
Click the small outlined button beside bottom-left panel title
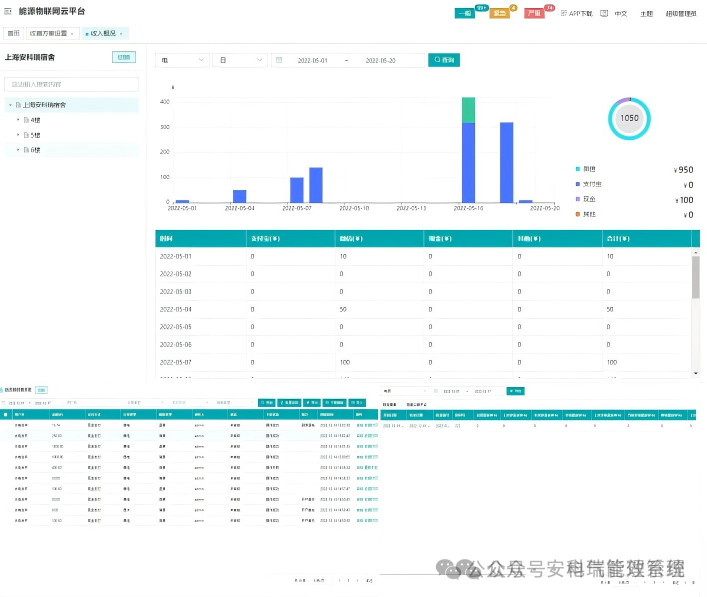tap(41, 390)
